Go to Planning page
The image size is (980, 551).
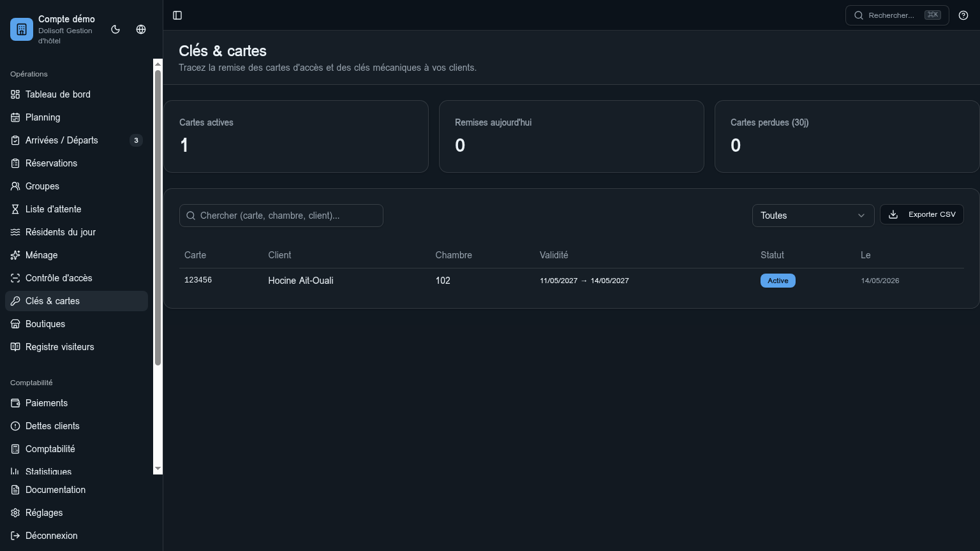[x=77, y=117]
